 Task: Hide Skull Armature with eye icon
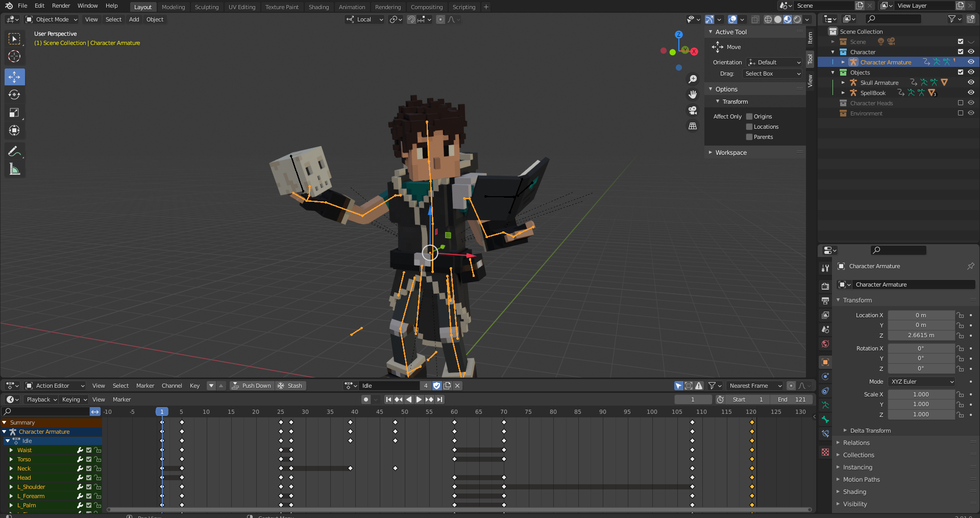point(971,82)
